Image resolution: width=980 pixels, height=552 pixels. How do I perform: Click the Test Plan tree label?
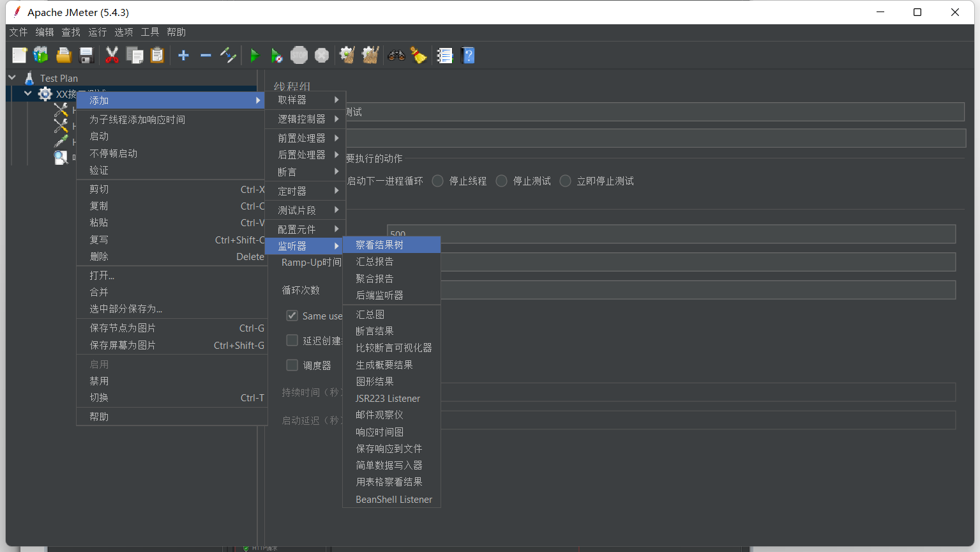[59, 78]
